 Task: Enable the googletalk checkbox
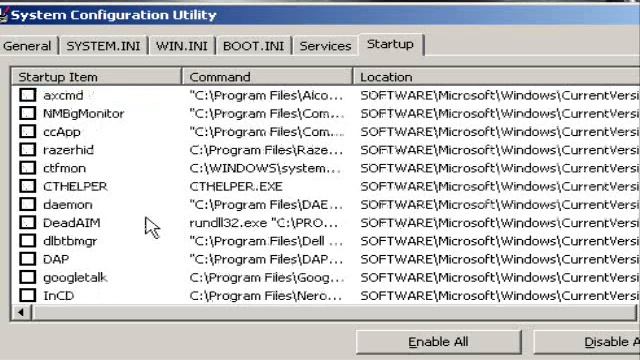[x=27, y=277]
